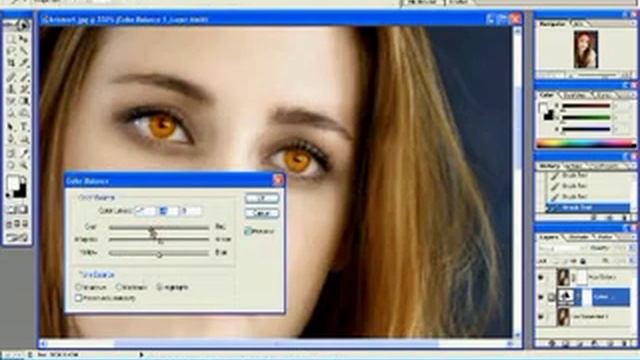Switch to the Actions tab
The image size is (640, 360).
(573, 166)
